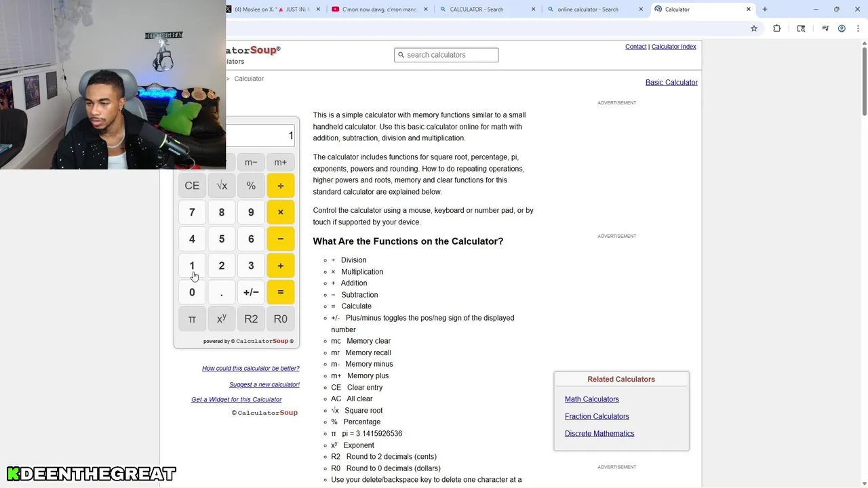
Task: Click digit 6 on calculator
Action: [x=251, y=239]
